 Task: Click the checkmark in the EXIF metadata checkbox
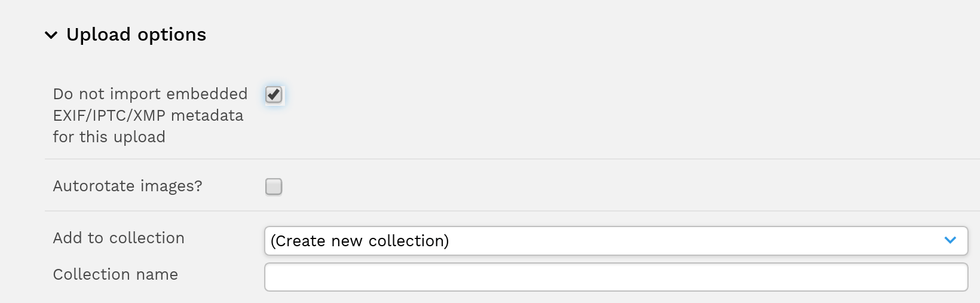click(x=274, y=94)
